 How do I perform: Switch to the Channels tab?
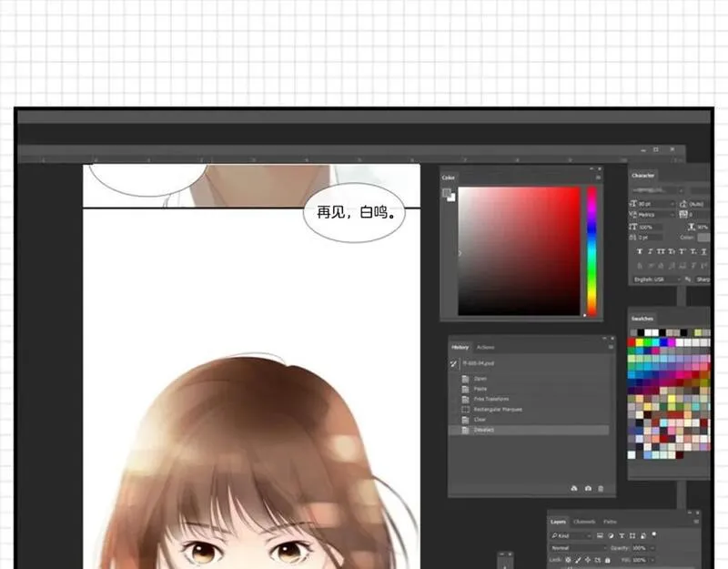pos(584,522)
